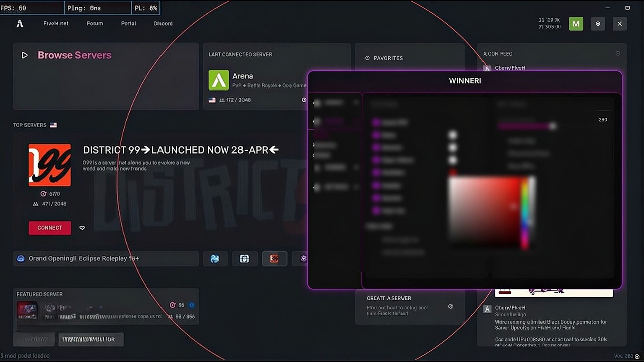This screenshot has height=362, width=644.
Task: Select the red highlighted server icon
Action: point(274,259)
